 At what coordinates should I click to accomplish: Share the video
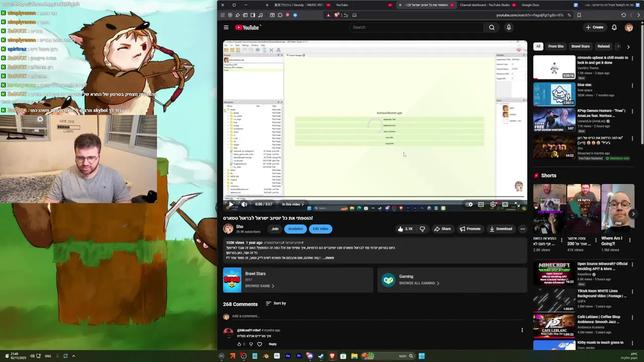(x=442, y=229)
